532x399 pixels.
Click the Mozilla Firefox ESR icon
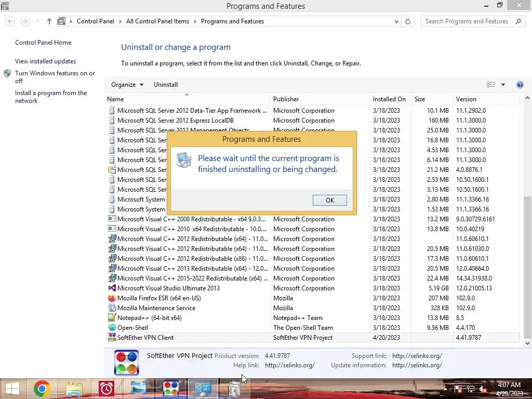tap(112, 298)
